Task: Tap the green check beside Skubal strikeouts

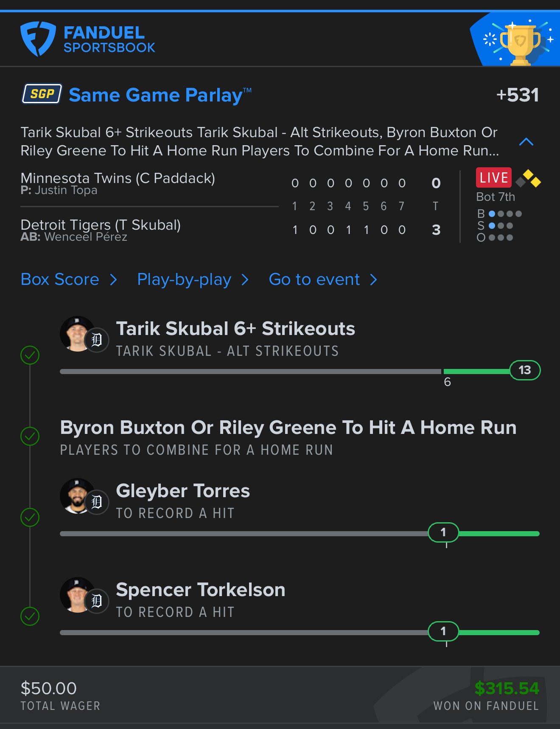Action: click(30, 355)
